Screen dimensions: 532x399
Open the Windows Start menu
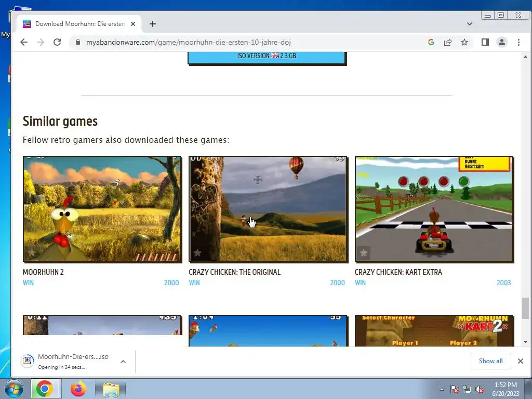point(14,389)
